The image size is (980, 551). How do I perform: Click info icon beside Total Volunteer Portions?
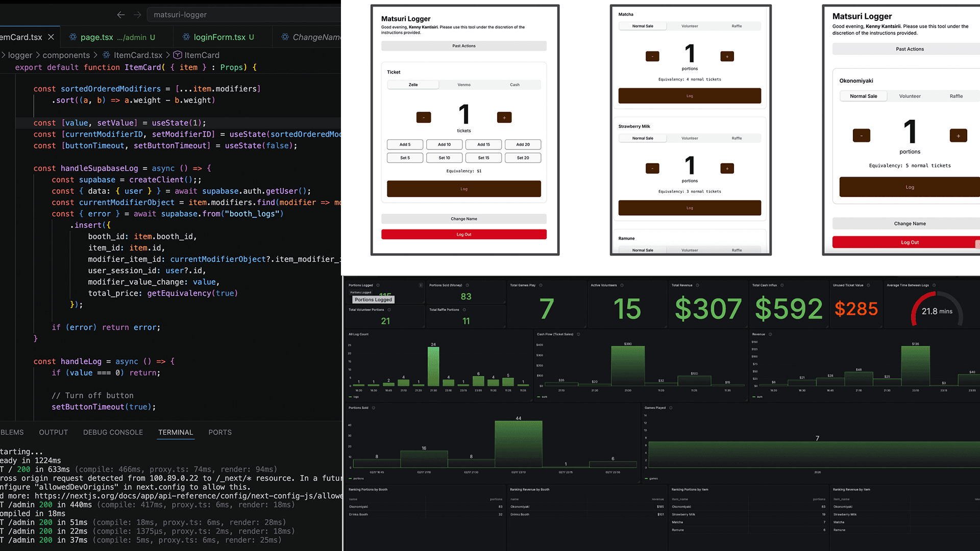389,310
